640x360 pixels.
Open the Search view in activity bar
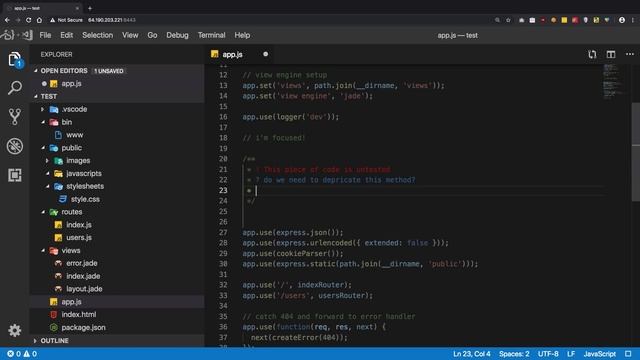coord(15,87)
